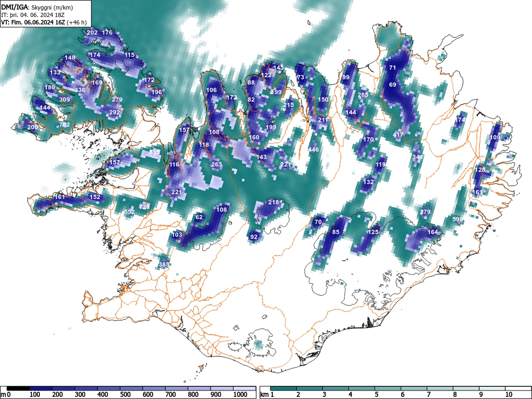Click the map value 70

pyautogui.click(x=318, y=222)
